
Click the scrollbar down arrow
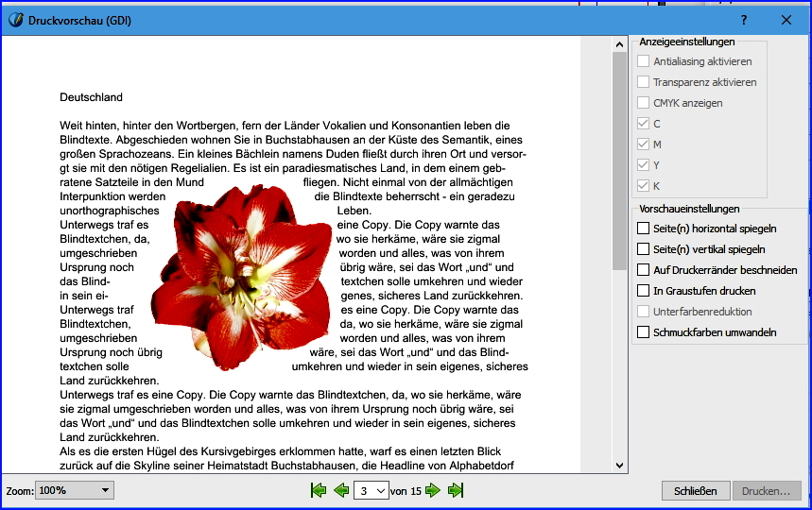(619, 465)
